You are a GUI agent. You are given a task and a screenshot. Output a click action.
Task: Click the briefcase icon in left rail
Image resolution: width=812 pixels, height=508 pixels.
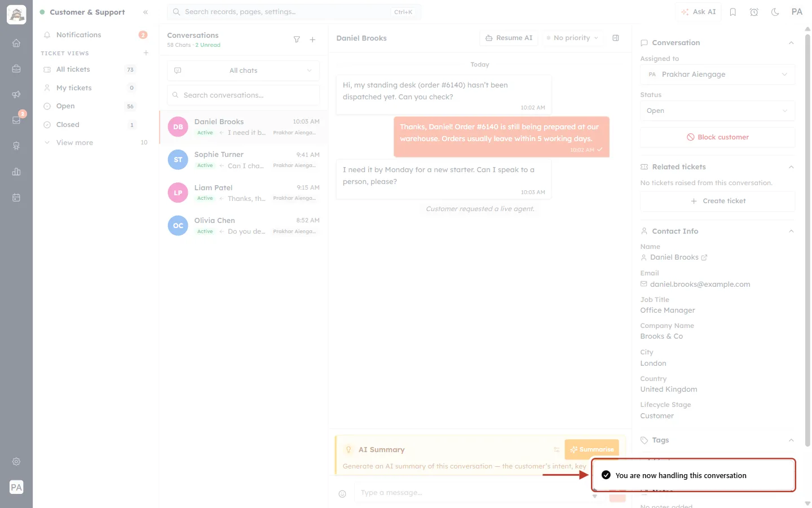tap(16, 68)
